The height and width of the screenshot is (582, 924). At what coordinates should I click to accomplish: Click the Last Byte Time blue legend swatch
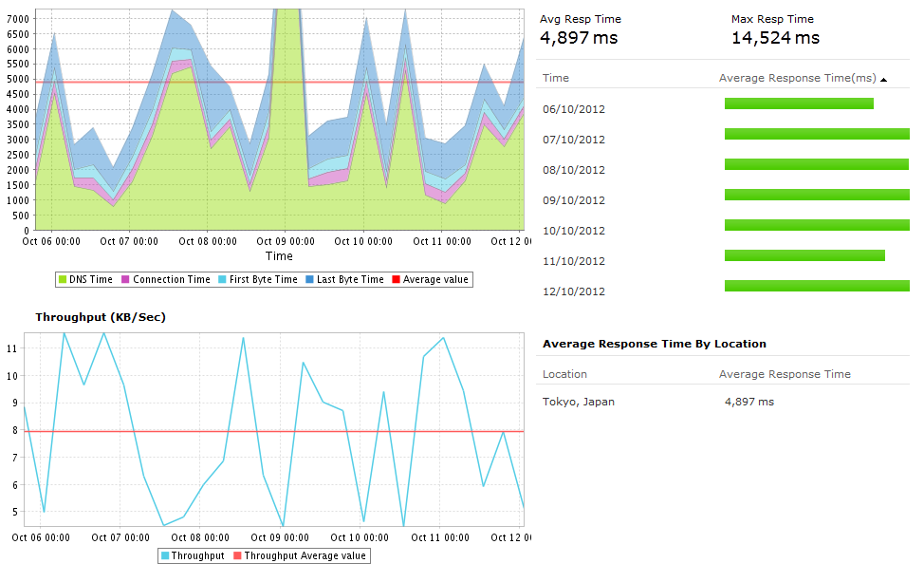click(309, 279)
